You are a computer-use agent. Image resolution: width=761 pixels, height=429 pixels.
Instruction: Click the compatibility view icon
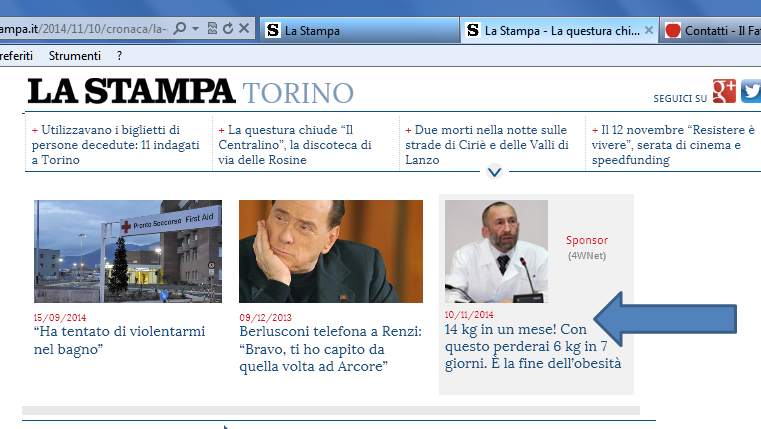click(212, 30)
